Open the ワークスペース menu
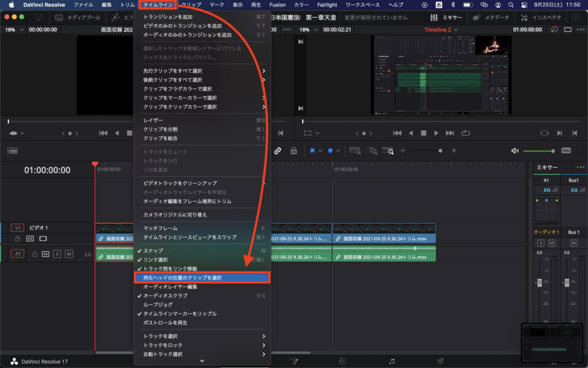The height and width of the screenshot is (368, 588). coord(362,5)
